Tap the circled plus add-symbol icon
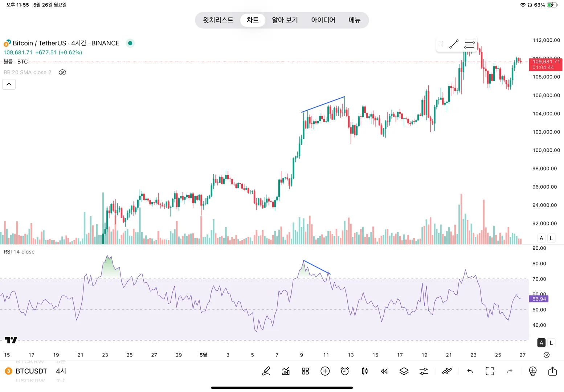The width and height of the screenshot is (564, 392). coord(325,371)
